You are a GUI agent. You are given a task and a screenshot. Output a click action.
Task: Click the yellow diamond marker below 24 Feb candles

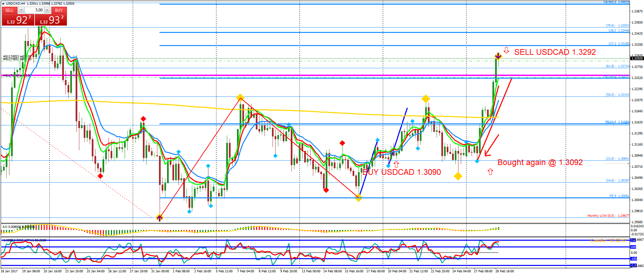(458, 176)
